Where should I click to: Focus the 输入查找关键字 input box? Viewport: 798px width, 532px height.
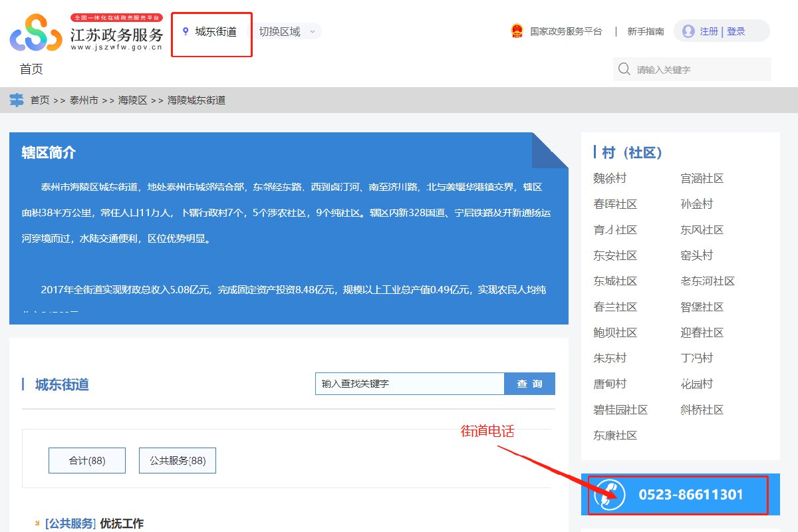pyautogui.click(x=410, y=384)
